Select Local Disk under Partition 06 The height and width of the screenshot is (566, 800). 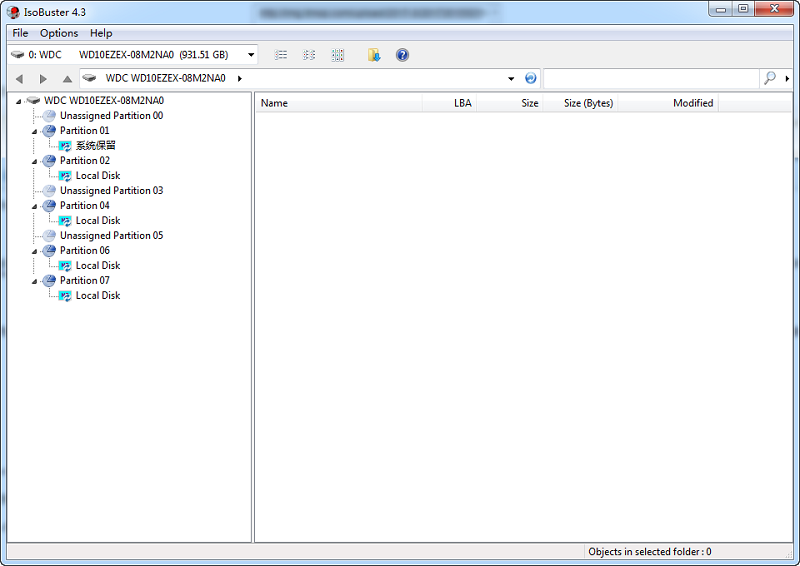tap(98, 266)
